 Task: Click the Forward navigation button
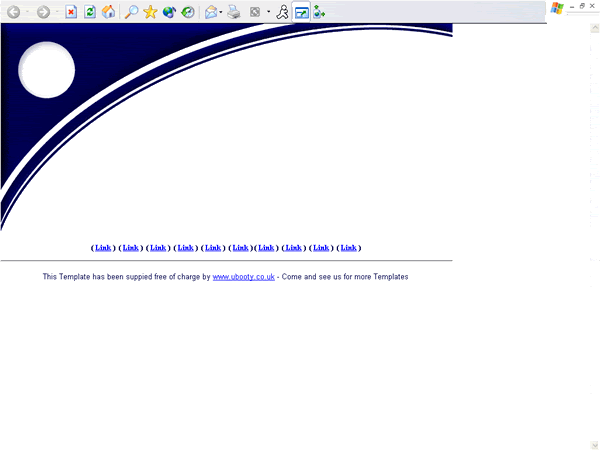click(43, 12)
